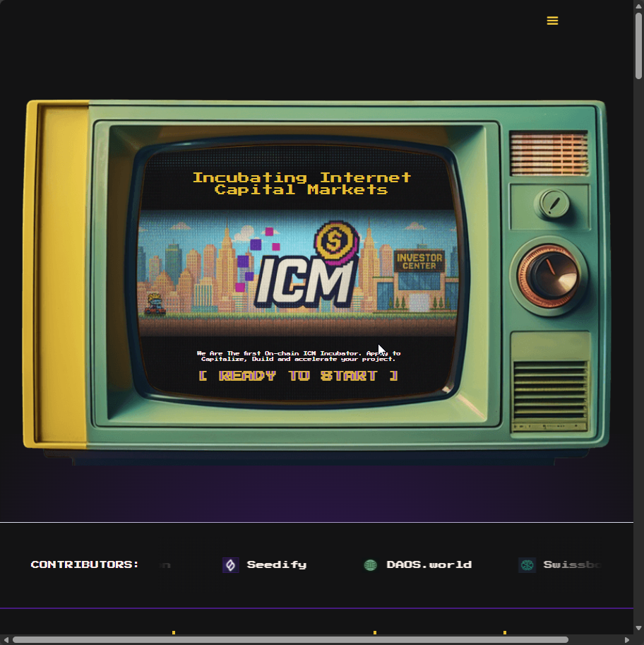Open the hamburger menu
644x645 pixels.
[x=552, y=21]
